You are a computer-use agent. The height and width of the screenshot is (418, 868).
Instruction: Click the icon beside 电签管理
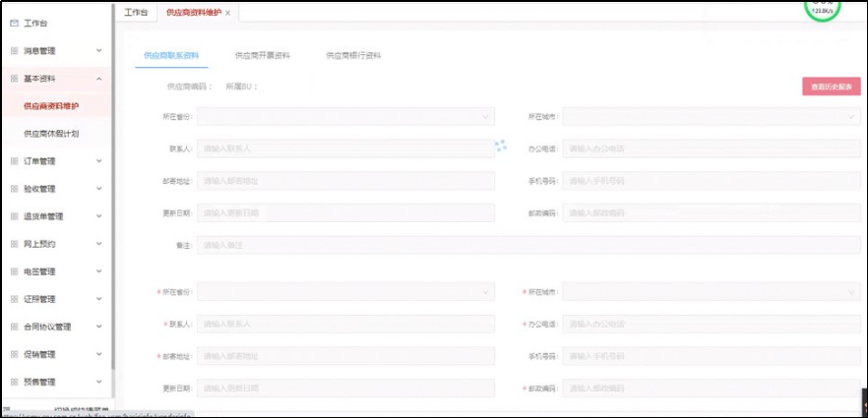pyautogui.click(x=14, y=271)
